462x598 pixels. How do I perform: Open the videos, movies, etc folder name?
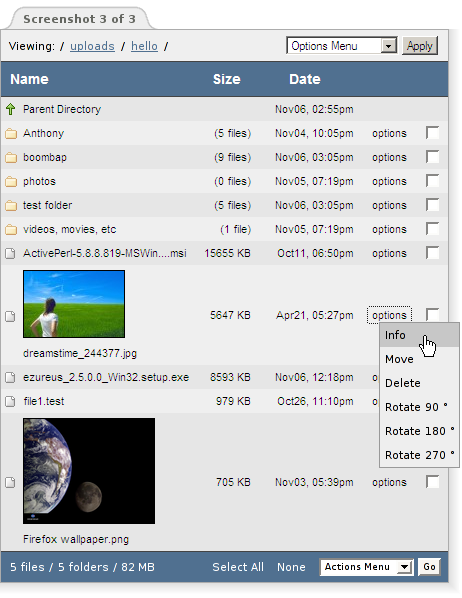point(69,230)
